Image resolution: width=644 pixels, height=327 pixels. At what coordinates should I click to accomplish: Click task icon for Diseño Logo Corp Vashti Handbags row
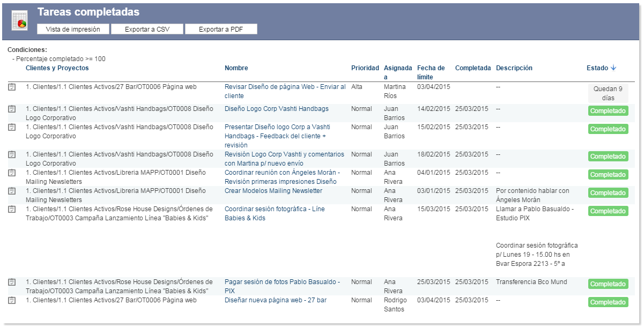pyautogui.click(x=12, y=109)
